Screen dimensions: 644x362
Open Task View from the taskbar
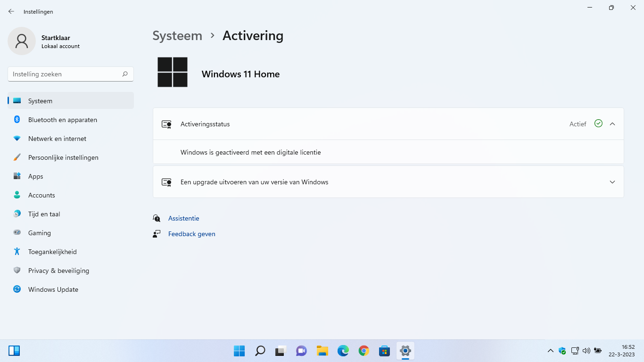(281, 351)
